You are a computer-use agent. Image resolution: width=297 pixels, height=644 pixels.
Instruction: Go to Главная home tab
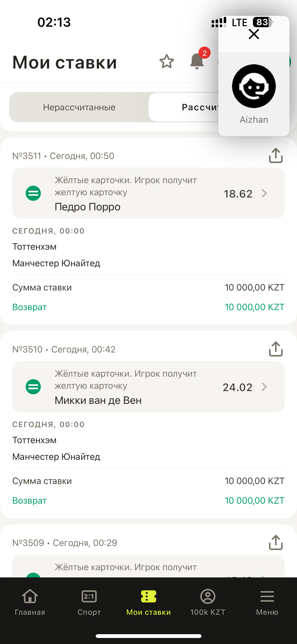pos(30,602)
